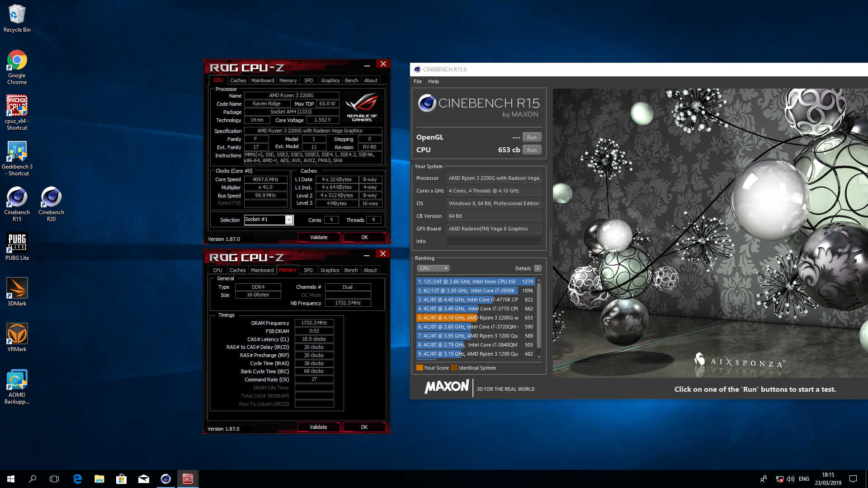Switch to Cinebench taskbar icon
Image resolution: width=868 pixels, height=488 pixels.
166,479
